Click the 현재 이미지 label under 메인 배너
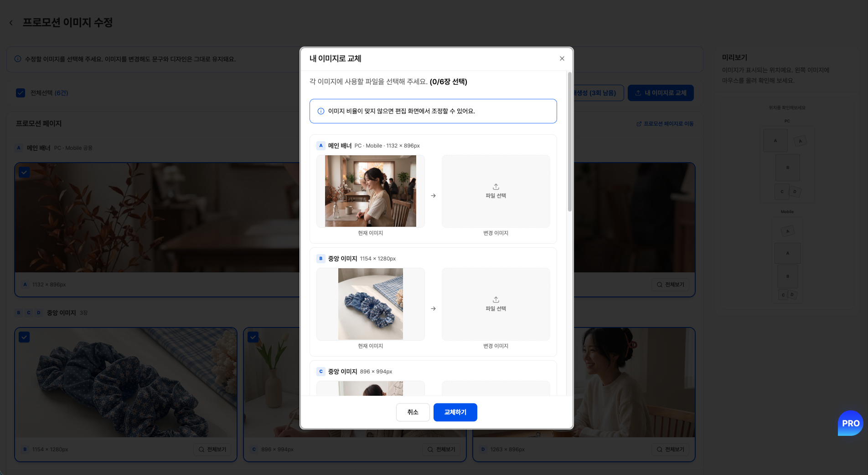The height and width of the screenshot is (475, 868). [x=370, y=233]
